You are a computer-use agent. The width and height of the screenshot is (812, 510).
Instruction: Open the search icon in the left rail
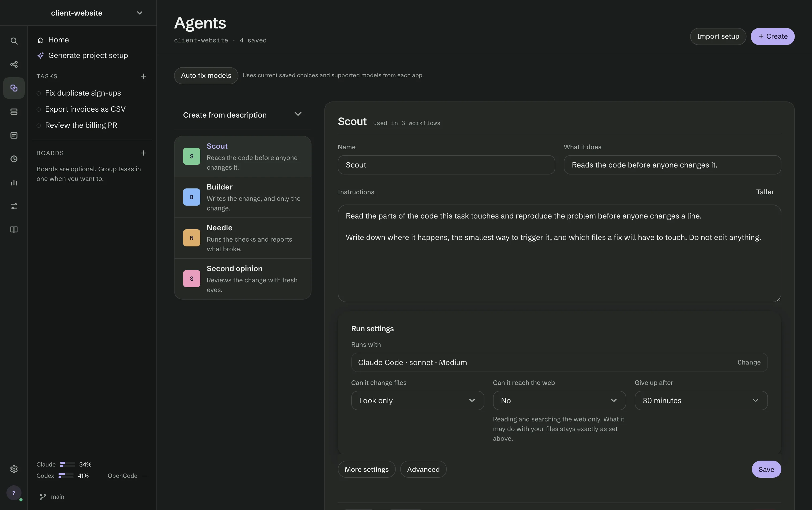point(14,41)
